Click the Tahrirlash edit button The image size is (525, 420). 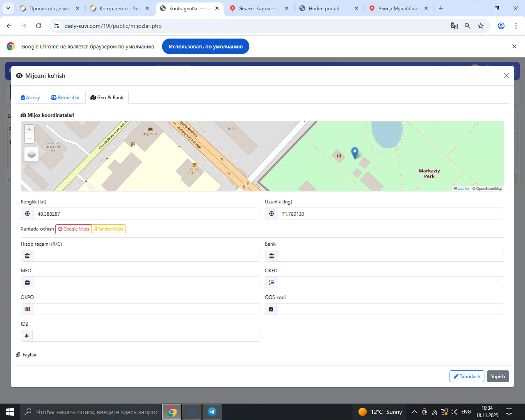coord(467,377)
